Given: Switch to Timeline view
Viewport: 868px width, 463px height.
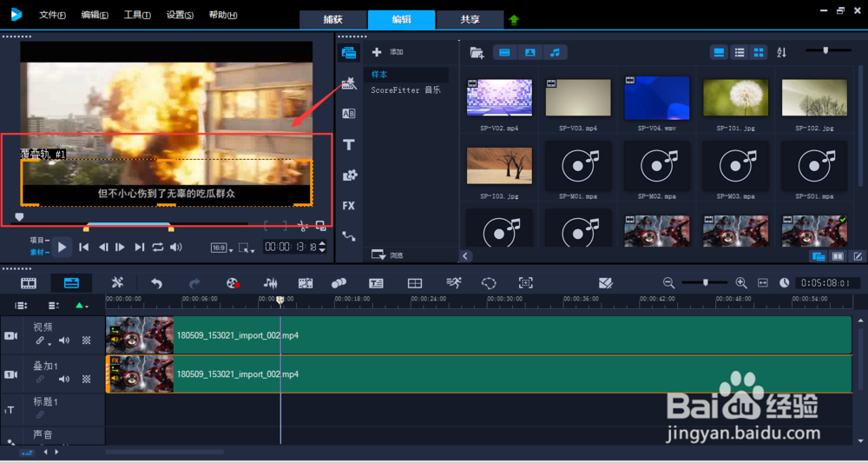Looking at the screenshot, I should tap(71, 283).
